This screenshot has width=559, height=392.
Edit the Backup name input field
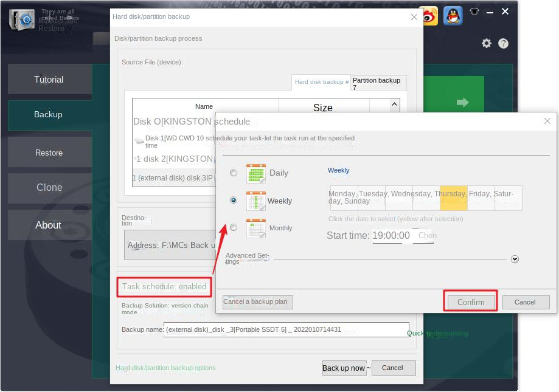pos(286,329)
